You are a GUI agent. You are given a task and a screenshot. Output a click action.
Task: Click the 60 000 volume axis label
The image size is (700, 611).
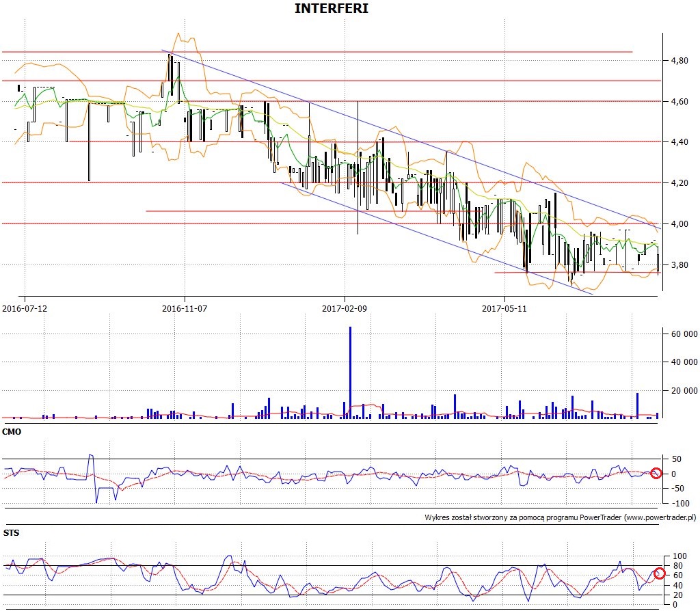pos(684,334)
